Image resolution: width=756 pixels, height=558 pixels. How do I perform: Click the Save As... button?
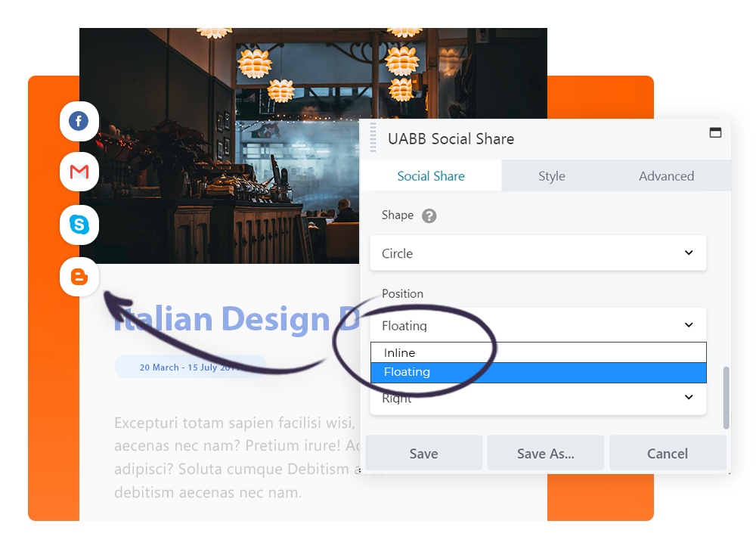point(545,454)
